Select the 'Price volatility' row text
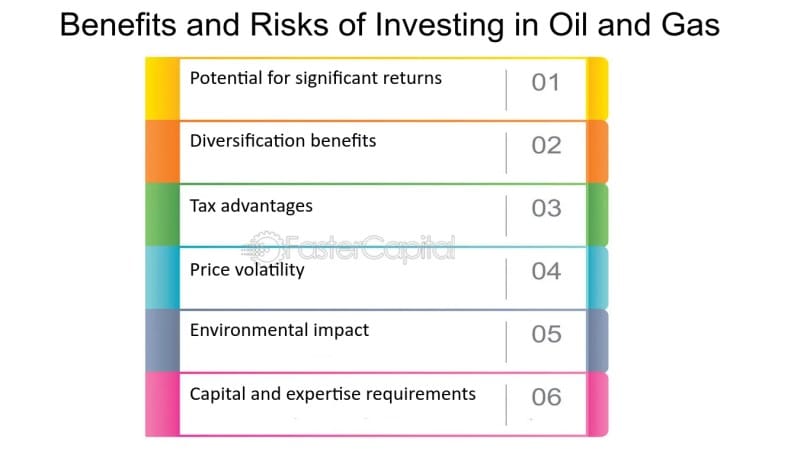800x449 pixels. [x=247, y=269]
